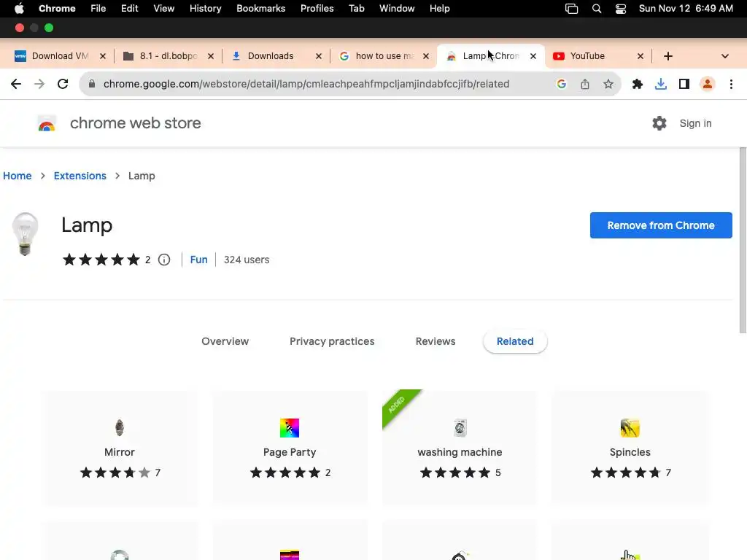Image resolution: width=747 pixels, height=560 pixels.
Task: Open the web store settings gear
Action: (659, 123)
